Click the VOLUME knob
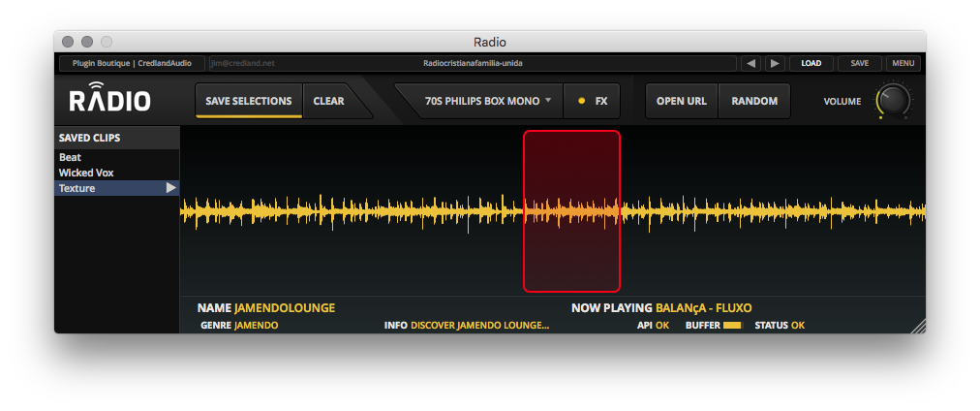This screenshot has height=411, width=980. (x=893, y=100)
